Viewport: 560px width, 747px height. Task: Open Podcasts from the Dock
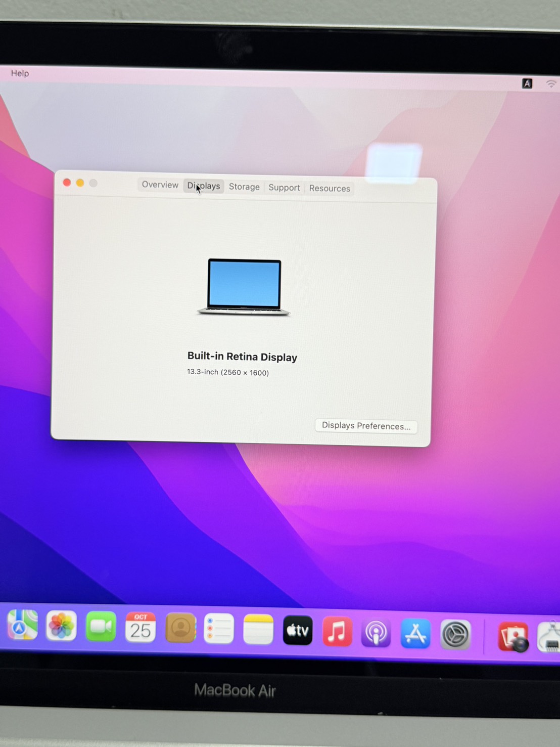[376, 632]
